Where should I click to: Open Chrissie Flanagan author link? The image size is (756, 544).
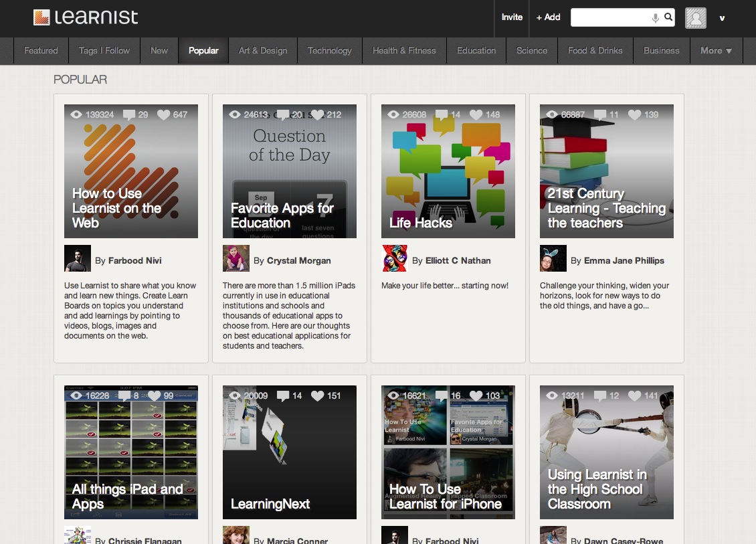(x=145, y=541)
